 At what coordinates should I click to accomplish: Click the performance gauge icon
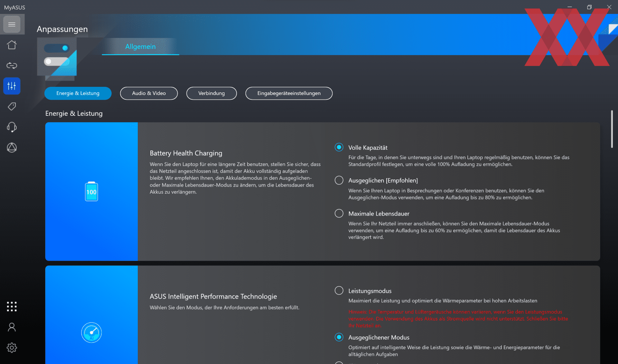point(91,332)
